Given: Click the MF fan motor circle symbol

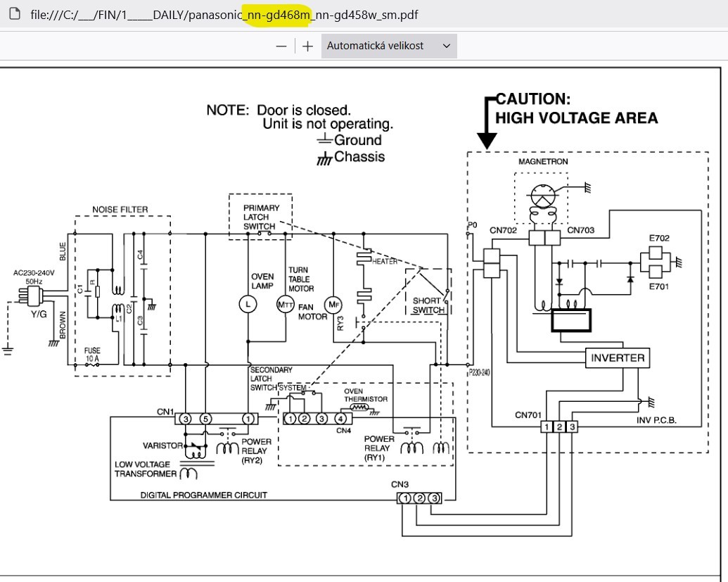Looking at the screenshot, I should 333,305.
